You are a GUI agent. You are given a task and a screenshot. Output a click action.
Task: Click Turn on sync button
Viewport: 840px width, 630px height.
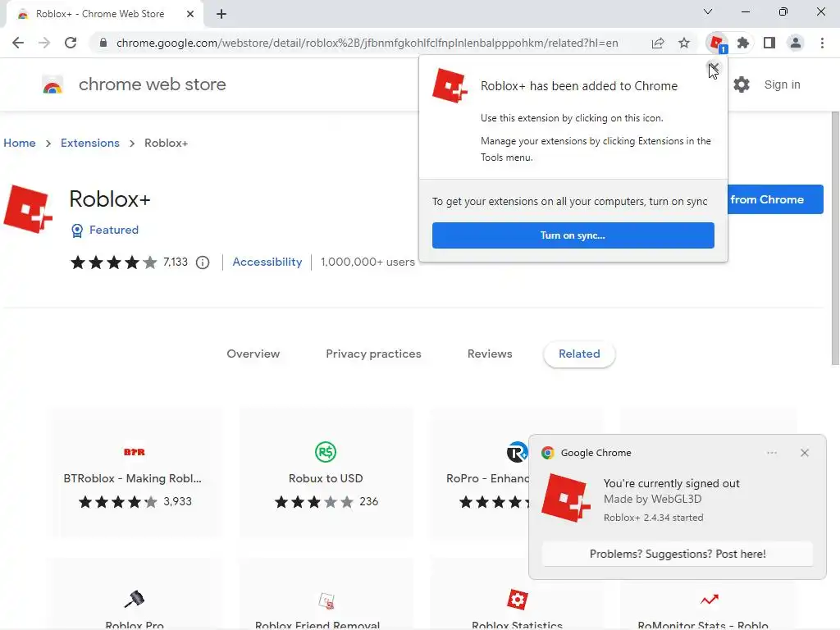click(573, 235)
